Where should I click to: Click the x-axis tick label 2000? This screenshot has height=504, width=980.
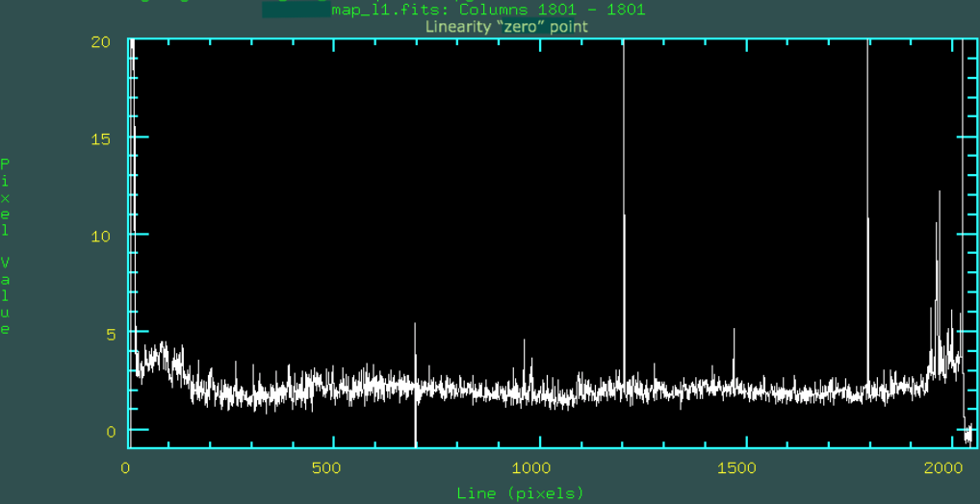point(941,467)
